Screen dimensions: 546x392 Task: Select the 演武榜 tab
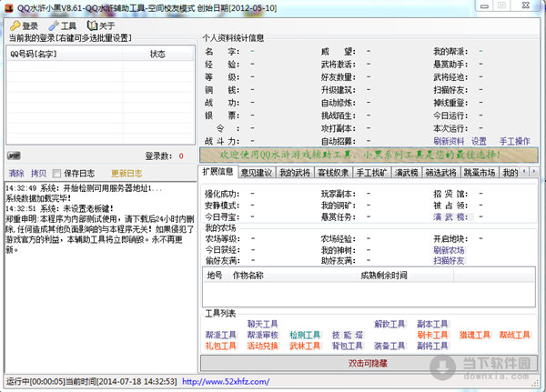pos(407,173)
